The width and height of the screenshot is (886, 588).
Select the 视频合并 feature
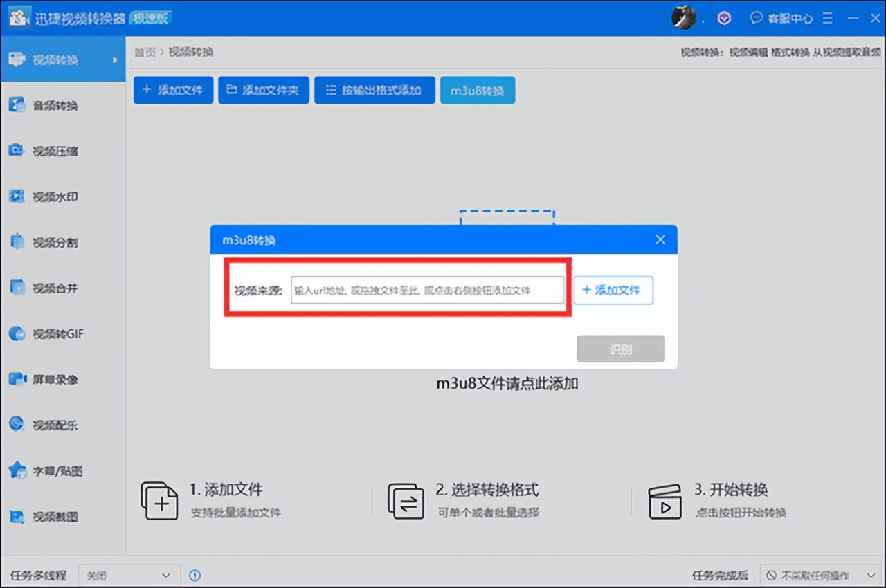pos(42,288)
